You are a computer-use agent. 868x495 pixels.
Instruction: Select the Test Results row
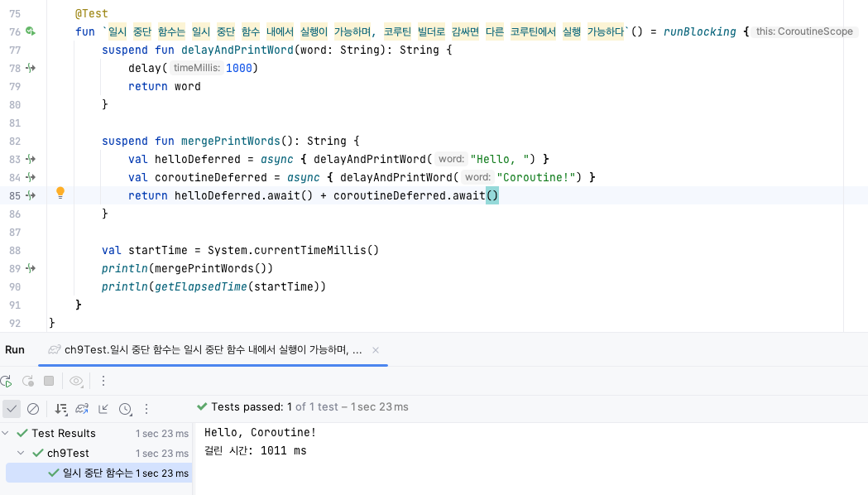(96, 433)
